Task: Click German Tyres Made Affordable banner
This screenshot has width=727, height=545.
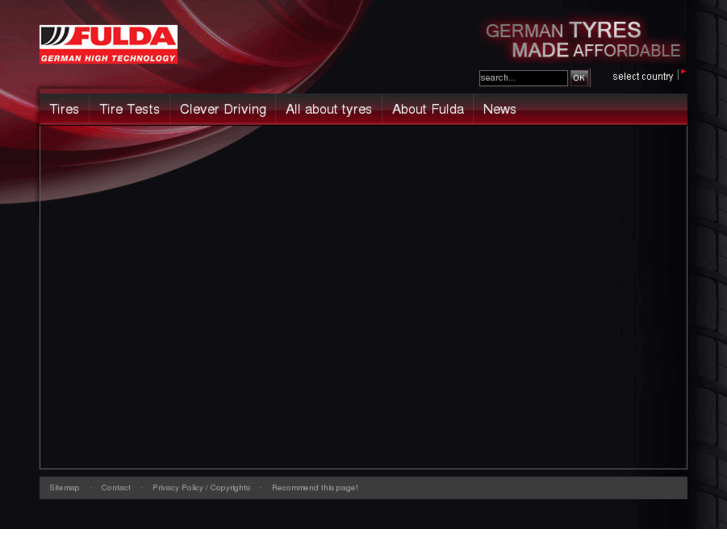Action: tap(582, 40)
